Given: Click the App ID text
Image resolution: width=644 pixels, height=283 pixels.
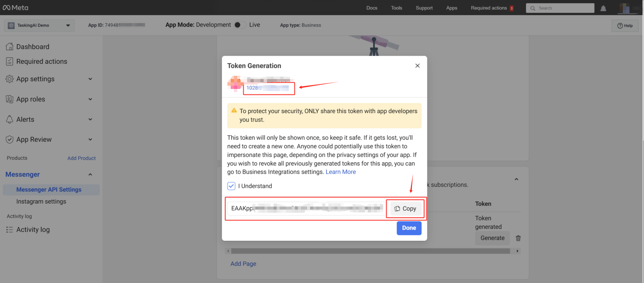Looking at the screenshot, I should (x=116, y=25).
